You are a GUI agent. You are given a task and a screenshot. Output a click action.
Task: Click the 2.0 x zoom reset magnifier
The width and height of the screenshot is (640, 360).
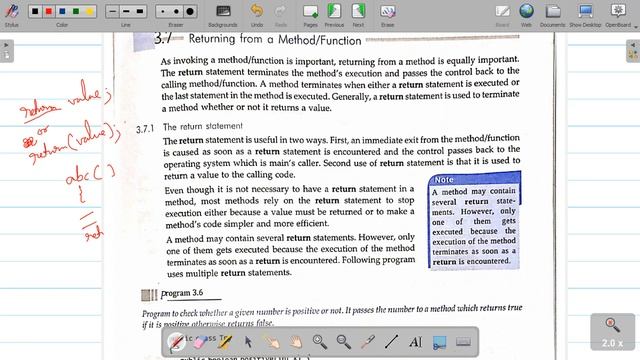click(x=613, y=332)
